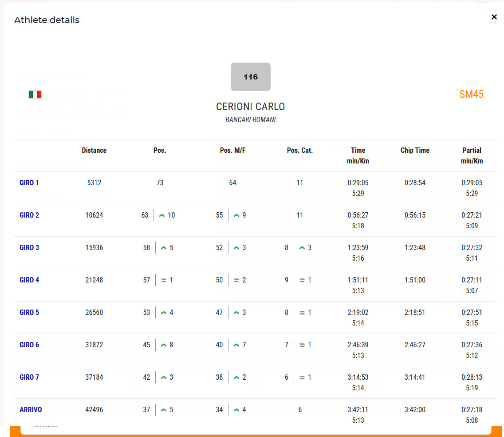Screen dimensions: 504x437
Task: Click green up arrow in ARRIVO Pos. M/F
Action: click(236, 410)
